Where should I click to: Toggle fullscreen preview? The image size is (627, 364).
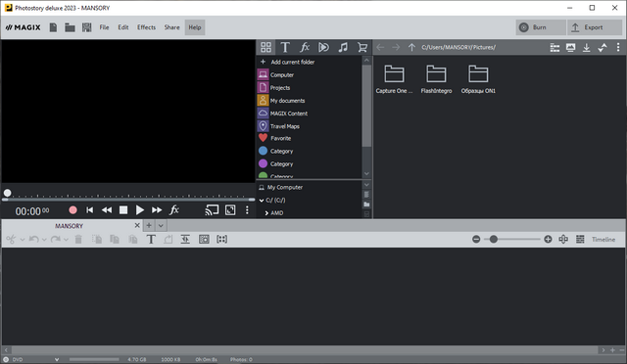pyautogui.click(x=230, y=209)
